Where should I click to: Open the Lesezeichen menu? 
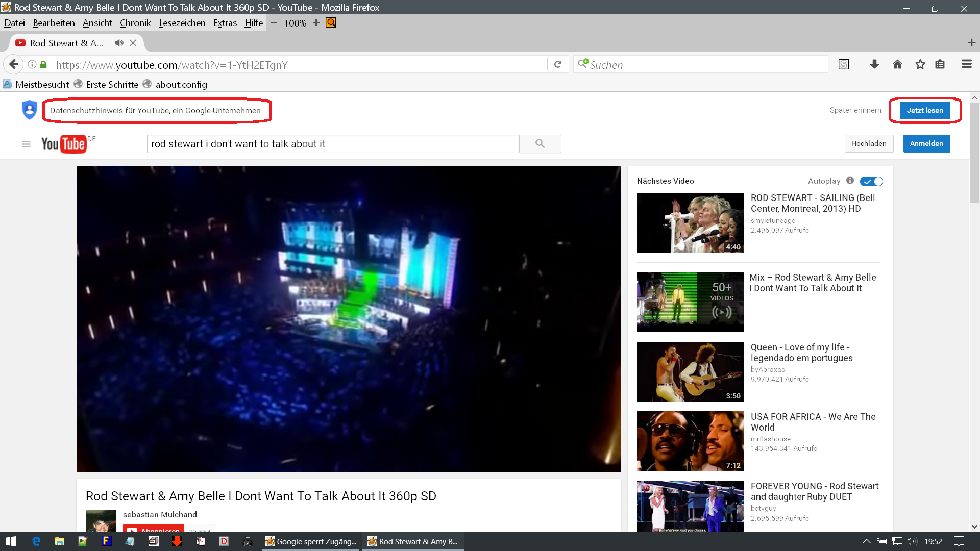pos(182,23)
